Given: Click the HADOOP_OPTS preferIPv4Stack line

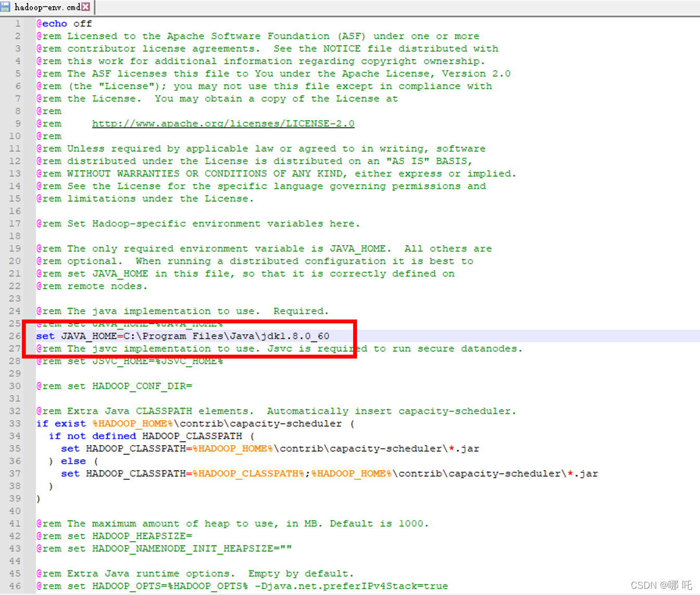Looking at the screenshot, I should [242, 586].
